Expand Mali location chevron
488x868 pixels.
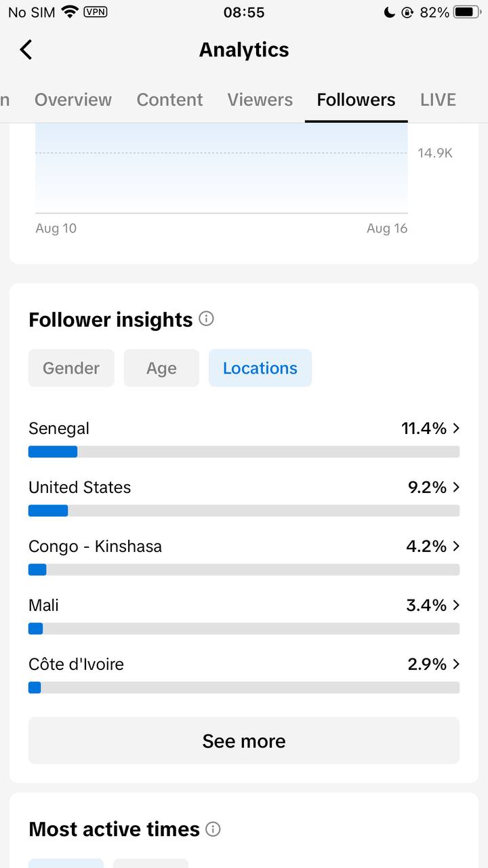456,605
